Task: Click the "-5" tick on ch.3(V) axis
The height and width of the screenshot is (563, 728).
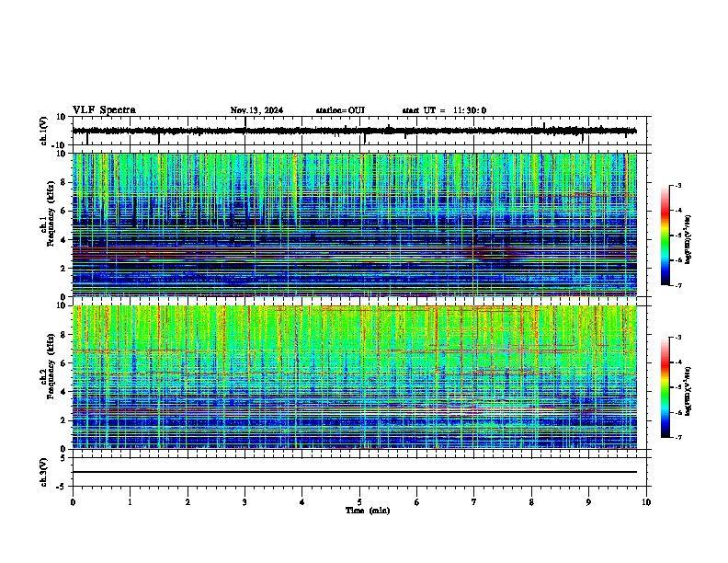Action: click(63, 487)
